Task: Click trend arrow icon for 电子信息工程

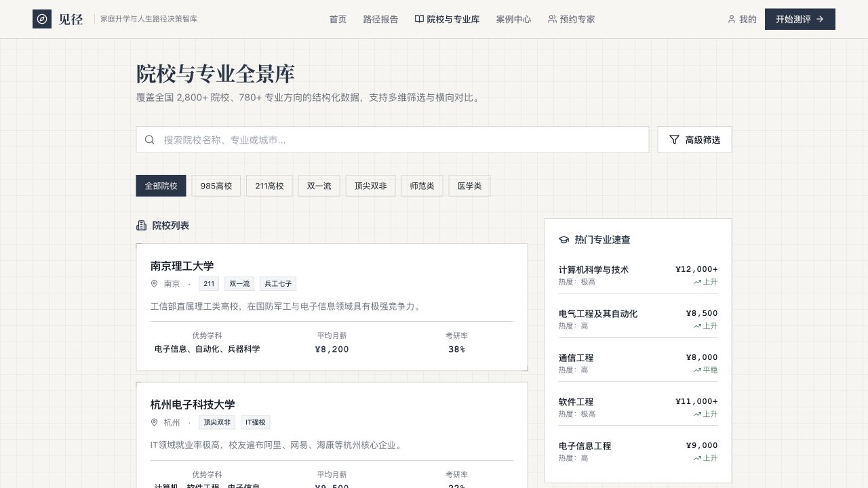Action: pyautogui.click(x=697, y=458)
